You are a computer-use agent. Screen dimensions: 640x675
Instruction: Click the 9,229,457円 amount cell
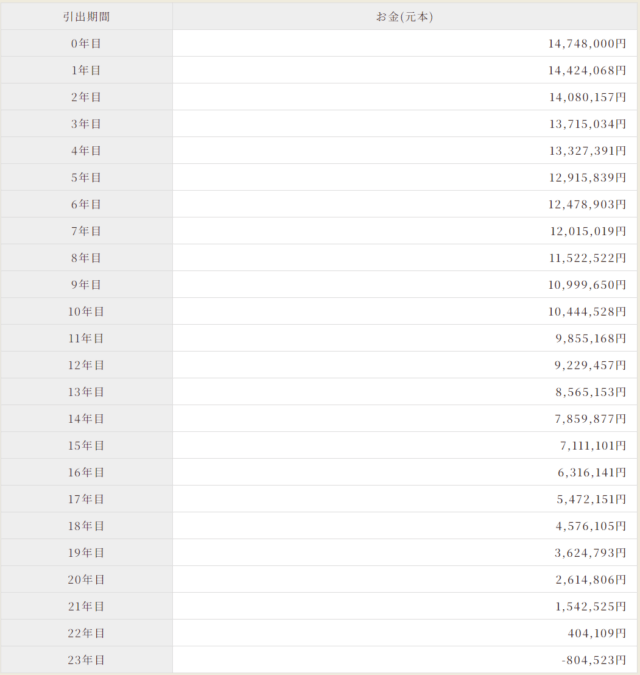[x=590, y=365]
